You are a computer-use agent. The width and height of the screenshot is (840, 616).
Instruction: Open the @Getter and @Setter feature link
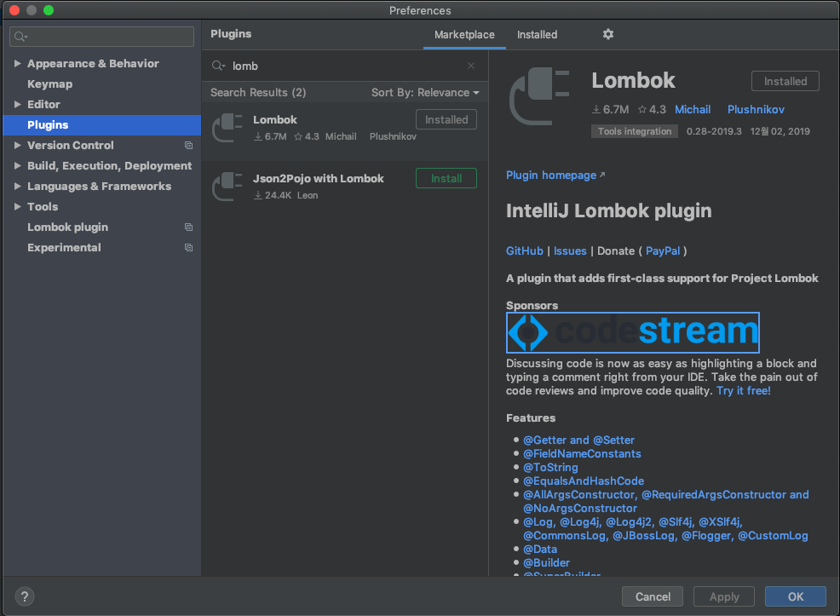coord(578,440)
